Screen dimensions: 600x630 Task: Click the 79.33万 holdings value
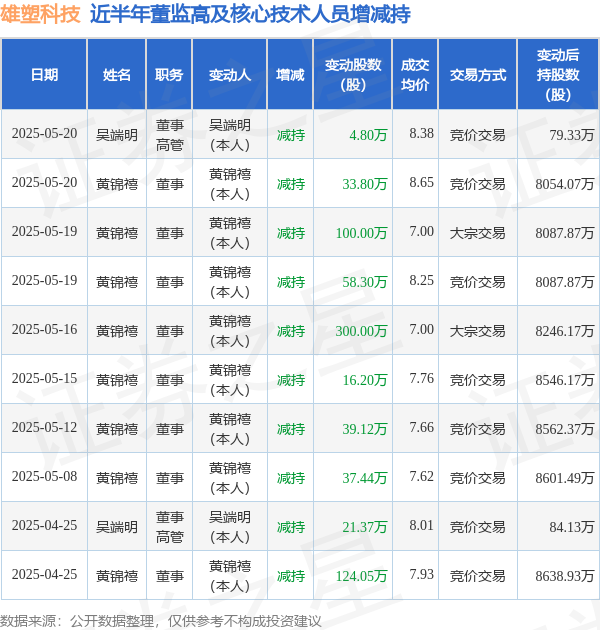571,135
